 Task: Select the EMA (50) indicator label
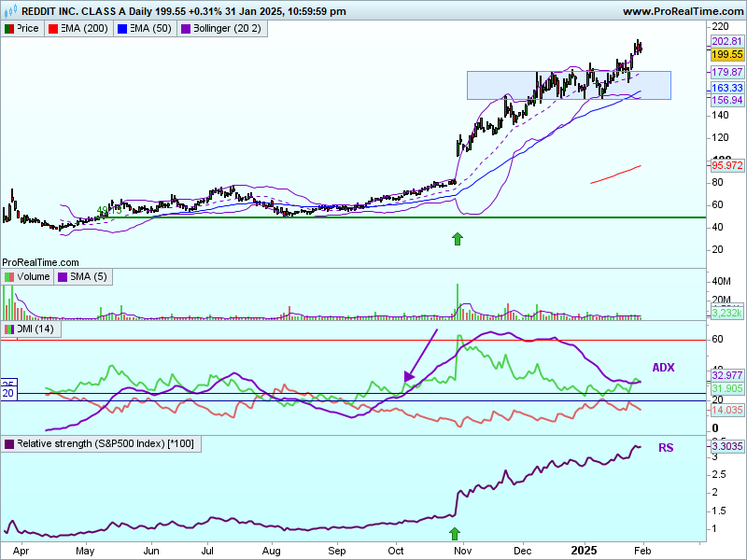pyautogui.click(x=149, y=29)
